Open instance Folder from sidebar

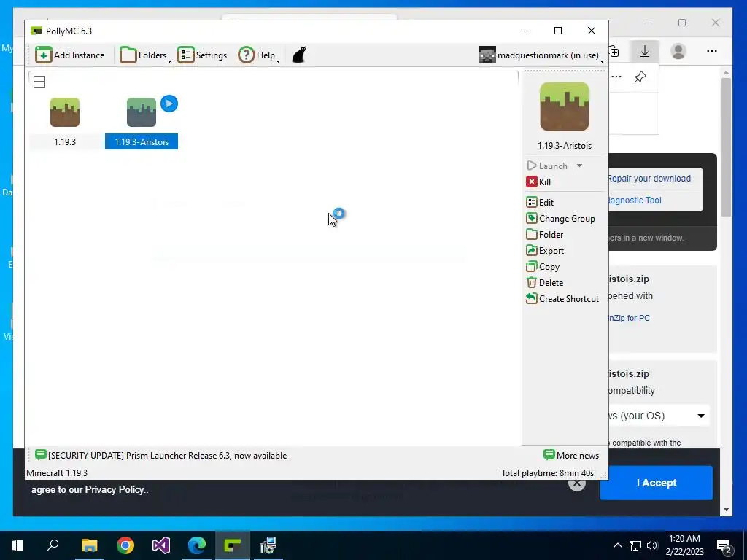(x=545, y=235)
